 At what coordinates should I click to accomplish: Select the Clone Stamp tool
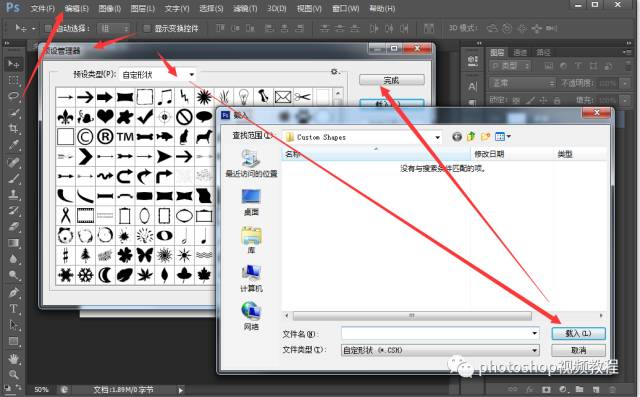tap(13, 195)
